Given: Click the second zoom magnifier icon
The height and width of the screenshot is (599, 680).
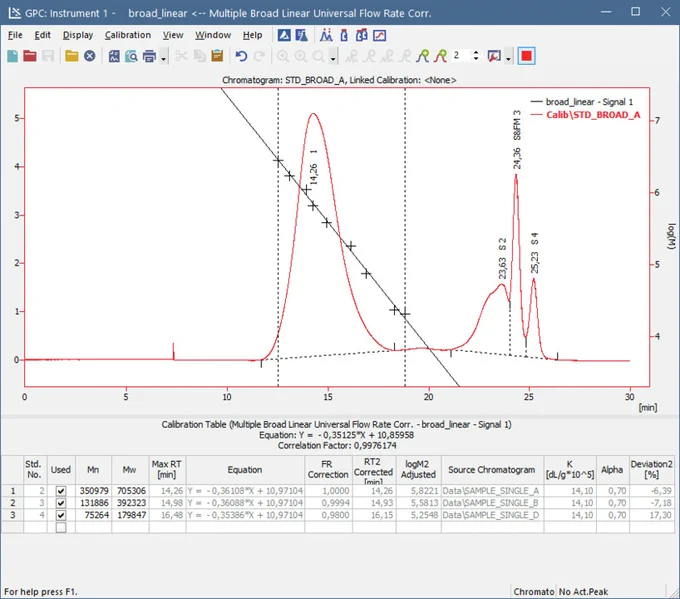Looking at the screenshot, I should coord(301,56).
